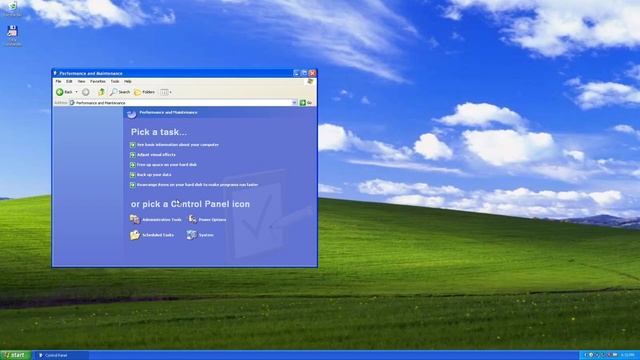This screenshot has height=360, width=640.
Task: Click 'Adjust visual effects' task link
Action: [156, 155]
